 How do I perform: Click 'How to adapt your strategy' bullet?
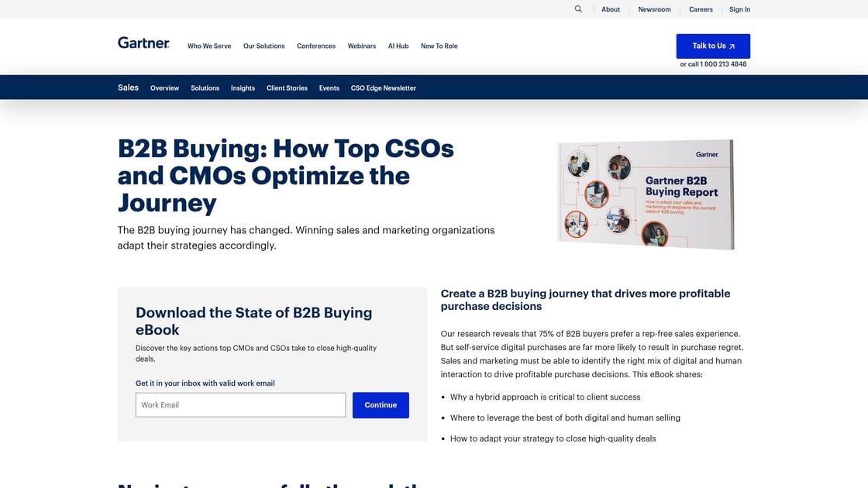553,438
